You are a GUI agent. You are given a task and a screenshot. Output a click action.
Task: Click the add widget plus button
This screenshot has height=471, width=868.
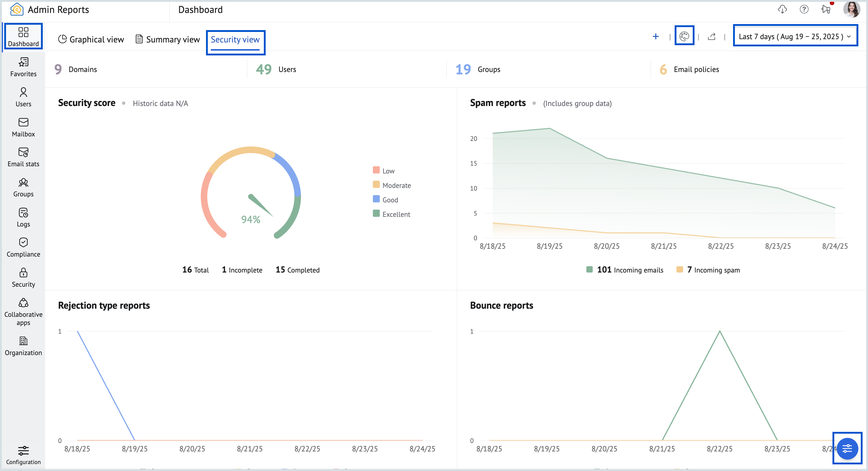(656, 36)
